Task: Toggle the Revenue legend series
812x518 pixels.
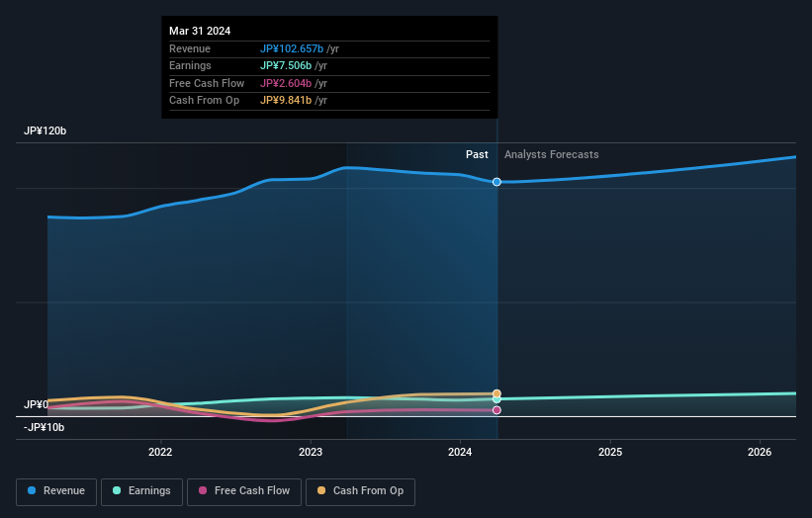Action: click(56, 491)
